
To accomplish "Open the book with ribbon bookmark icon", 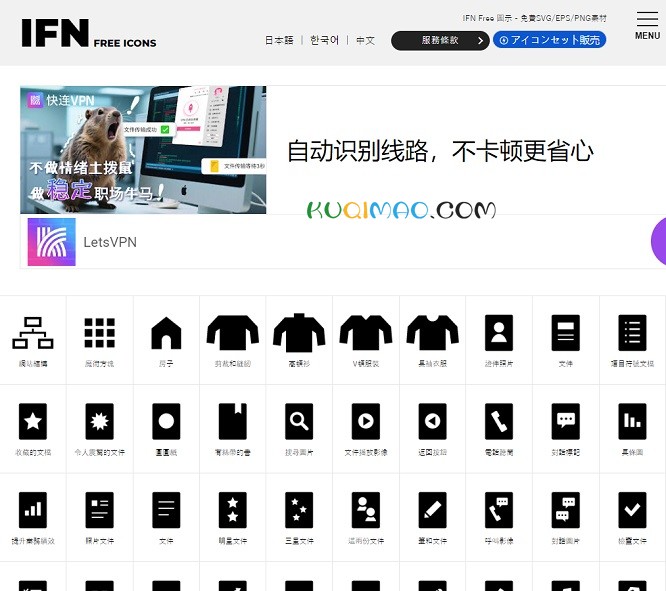I will pos(232,421).
